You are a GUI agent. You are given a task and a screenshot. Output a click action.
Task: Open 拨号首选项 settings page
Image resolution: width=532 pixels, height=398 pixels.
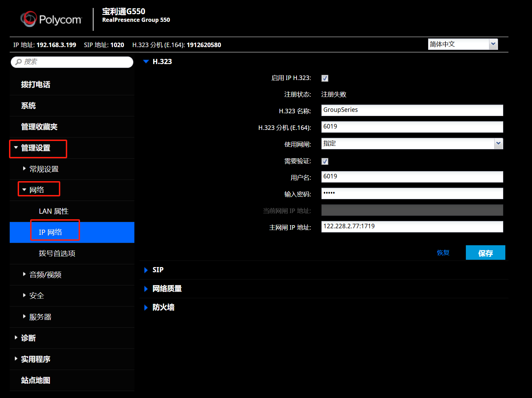pos(57,254)
